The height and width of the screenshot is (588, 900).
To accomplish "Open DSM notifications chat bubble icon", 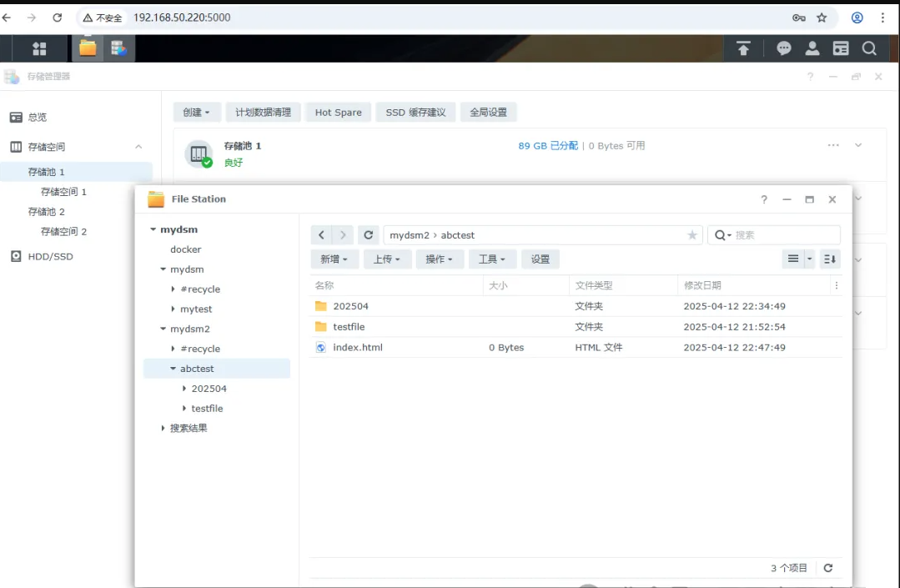I will [783, 48].
